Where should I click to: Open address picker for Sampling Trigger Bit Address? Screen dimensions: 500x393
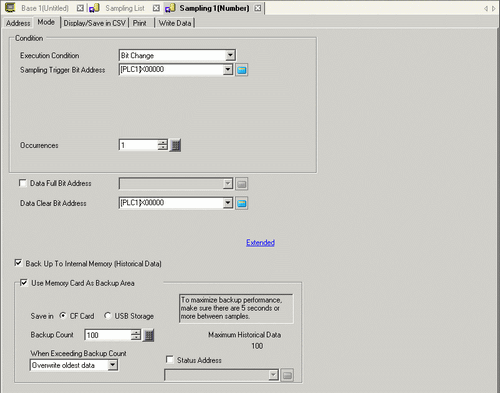point(241,70)
